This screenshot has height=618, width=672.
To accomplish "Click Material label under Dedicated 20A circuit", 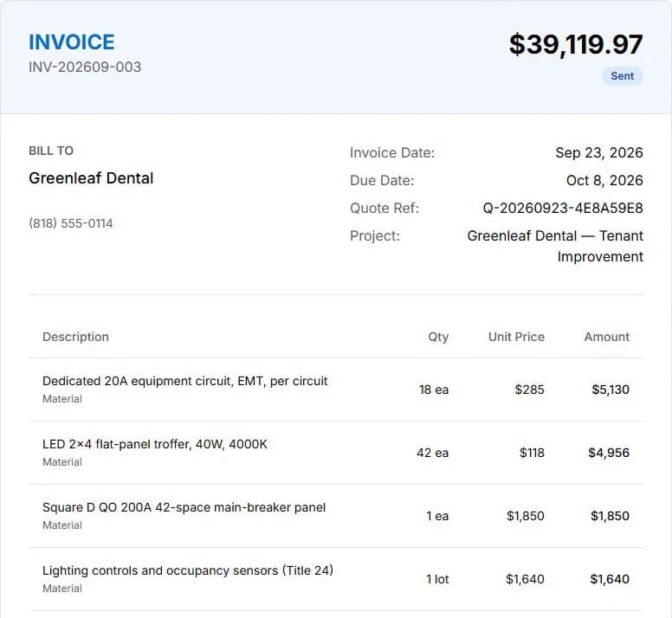I will point(62,399).
